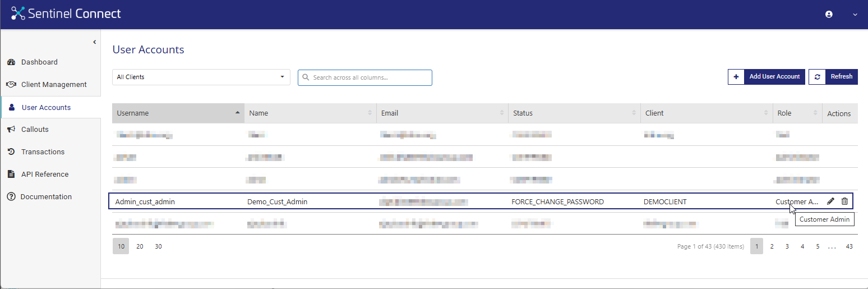
Task: Open Callouts in the sidebar
Action: pyautogui.click(x=35, y=130)
